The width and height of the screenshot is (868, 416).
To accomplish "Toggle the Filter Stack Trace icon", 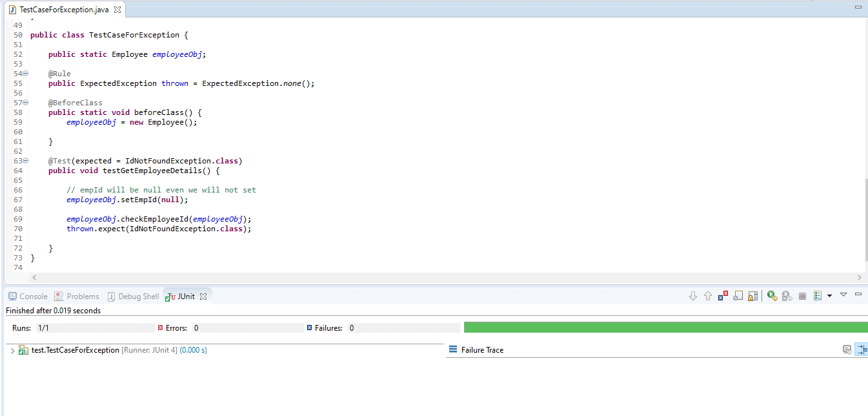I will pyautogui.click(x=861, y=349).
